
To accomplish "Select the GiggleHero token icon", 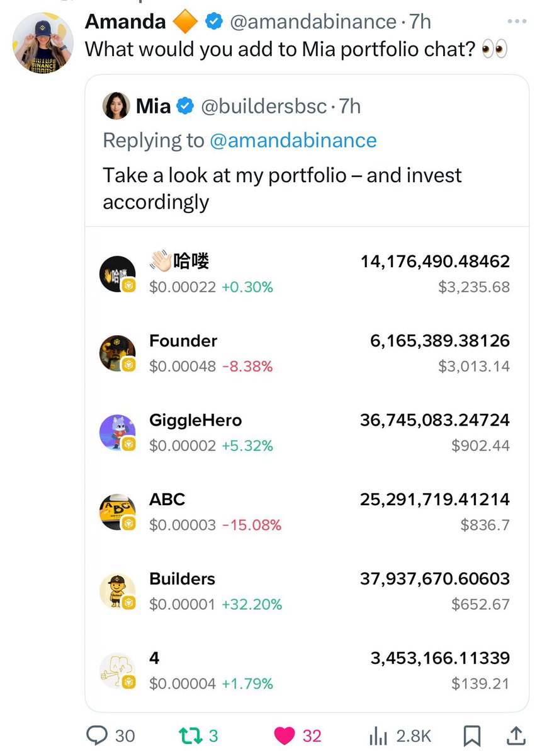I will (x=117, y=432).
